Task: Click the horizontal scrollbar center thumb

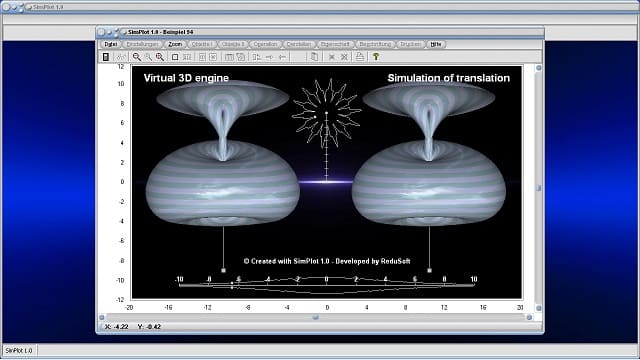Action: [316, 317]
